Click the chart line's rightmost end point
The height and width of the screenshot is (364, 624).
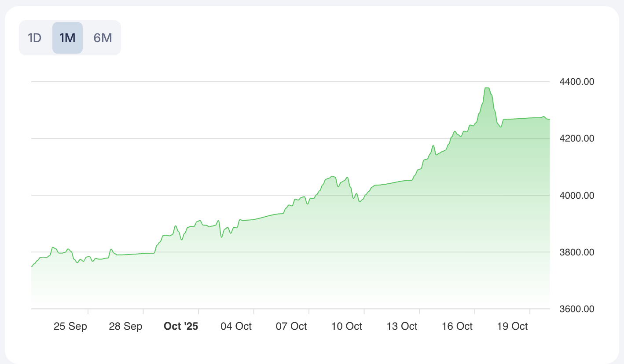pos(550,119)
